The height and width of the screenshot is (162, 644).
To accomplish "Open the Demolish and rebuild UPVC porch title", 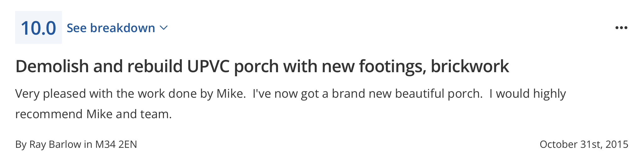I will [262, 67].
